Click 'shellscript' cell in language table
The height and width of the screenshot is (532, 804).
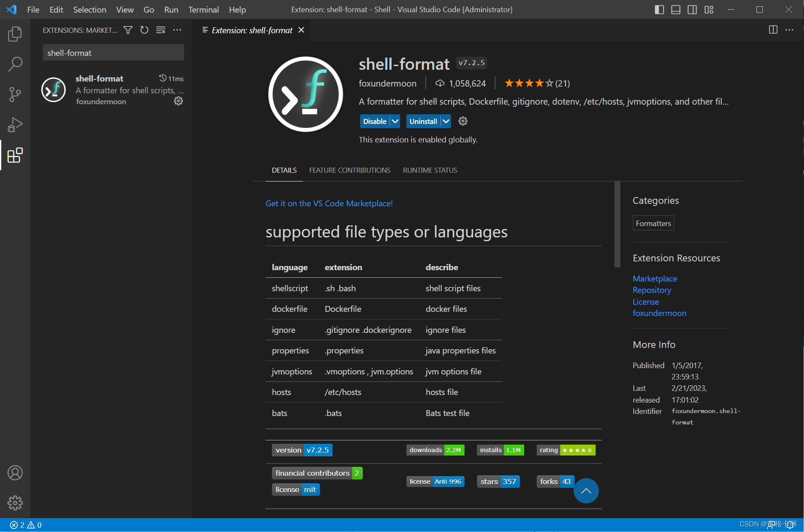click(290, 288)
